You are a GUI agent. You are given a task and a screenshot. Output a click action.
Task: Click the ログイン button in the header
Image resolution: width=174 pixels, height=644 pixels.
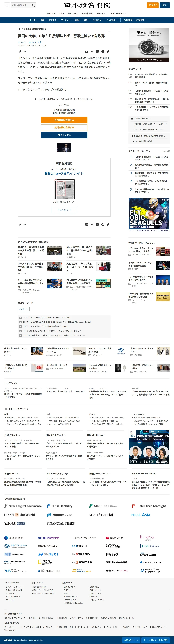[x=165, y=5]
